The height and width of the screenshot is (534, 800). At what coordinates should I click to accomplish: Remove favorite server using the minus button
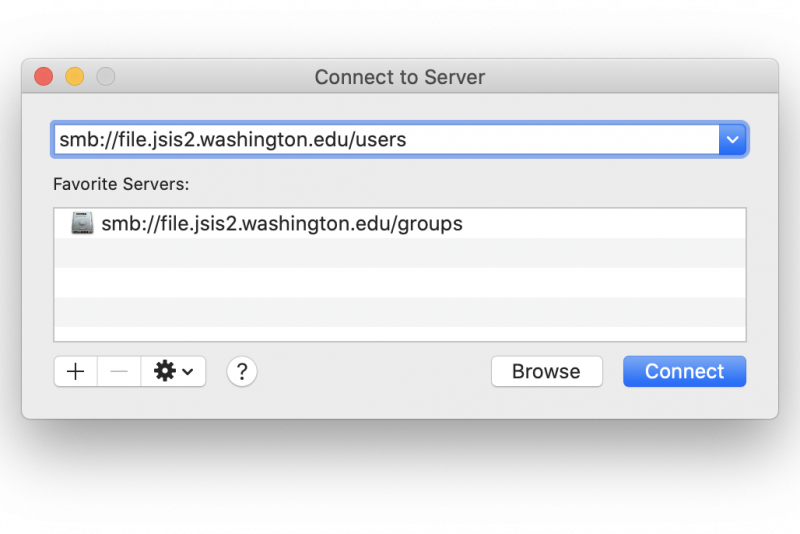(119, 371)
